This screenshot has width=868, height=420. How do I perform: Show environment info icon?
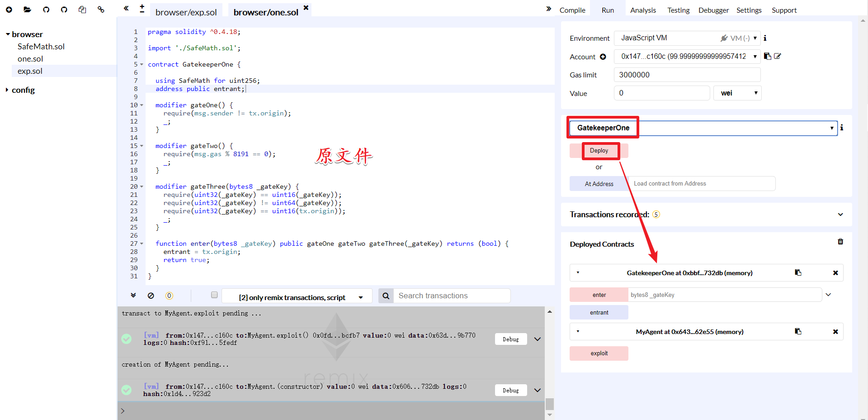(765, 38)
